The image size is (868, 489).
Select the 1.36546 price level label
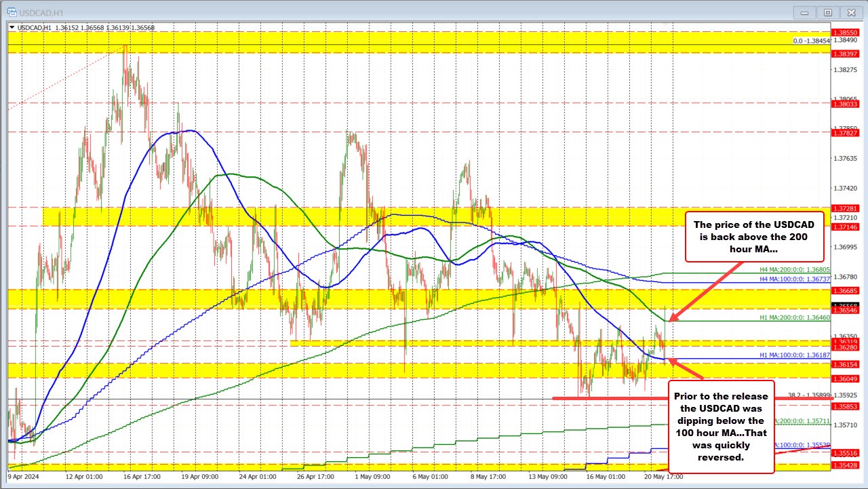[x=847, y=309]
